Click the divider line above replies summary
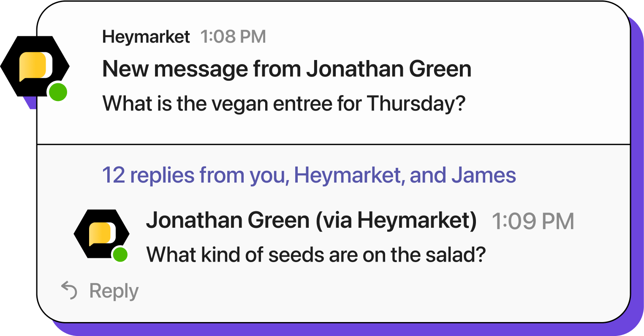Image resolution: width=644 pixels, height=336 pixels. tap(334, 145)
